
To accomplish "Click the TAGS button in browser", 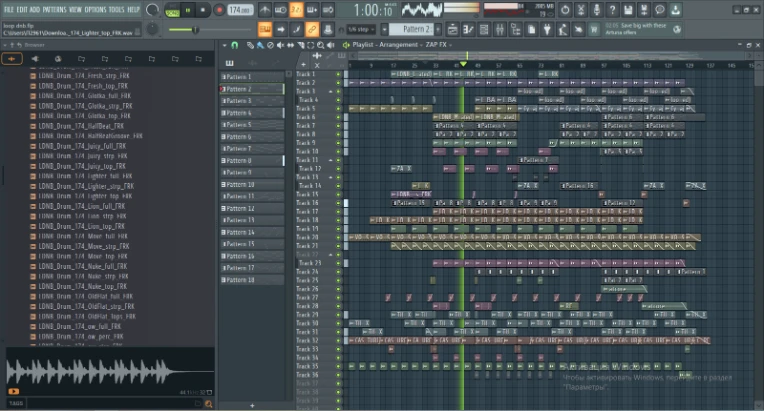I will (16, 404).
